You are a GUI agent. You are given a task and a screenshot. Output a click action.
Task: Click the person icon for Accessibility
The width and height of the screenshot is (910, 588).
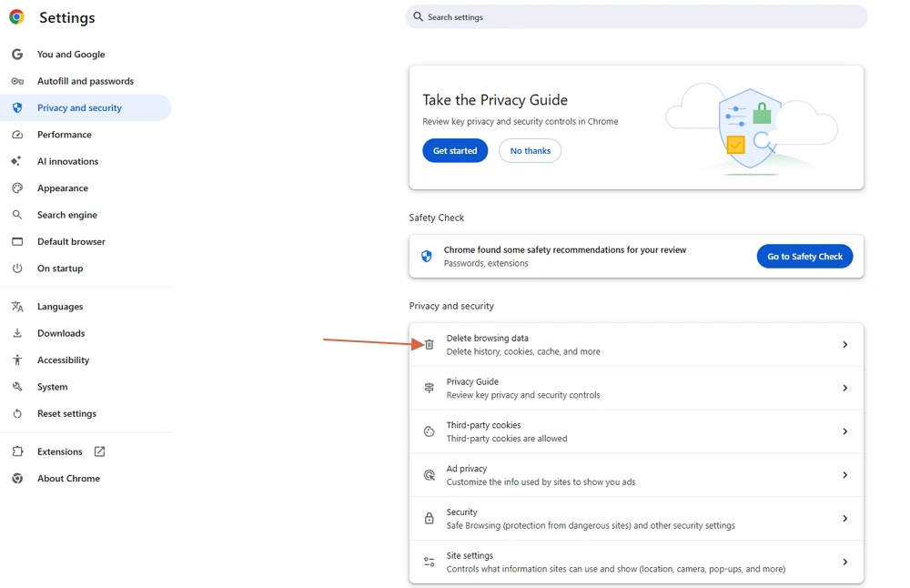click(17, 360)
